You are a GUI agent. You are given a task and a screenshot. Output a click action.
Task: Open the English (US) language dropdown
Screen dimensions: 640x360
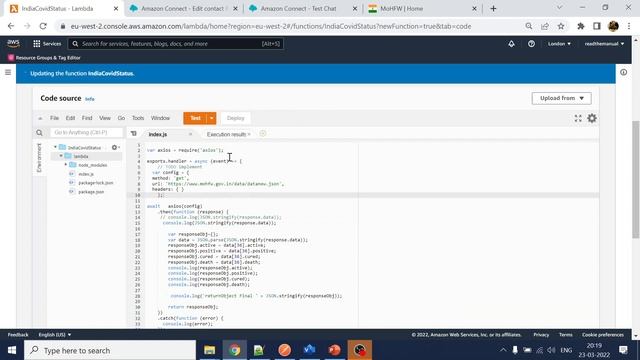(55, 335)
